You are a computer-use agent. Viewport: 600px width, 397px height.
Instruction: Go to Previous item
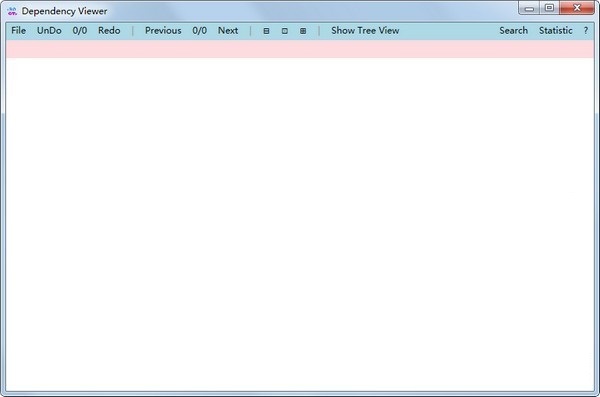(x=163, y=31)
